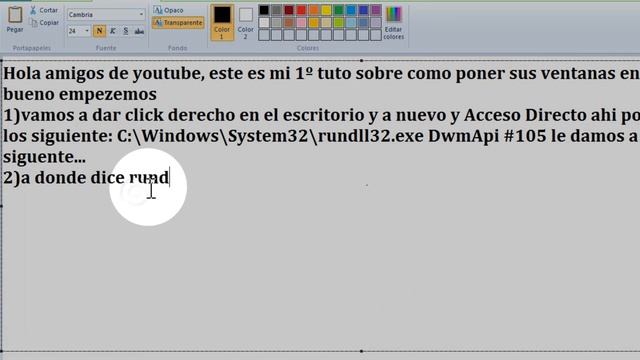Pick the lime green palette swatch
The width and height of the screenshot is (640, 360).
pos(339,22)
